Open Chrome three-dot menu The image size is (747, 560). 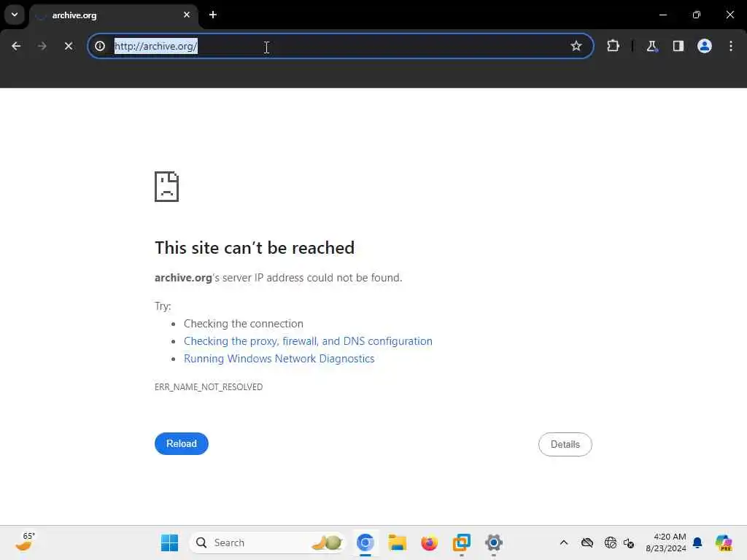(731, 46)
